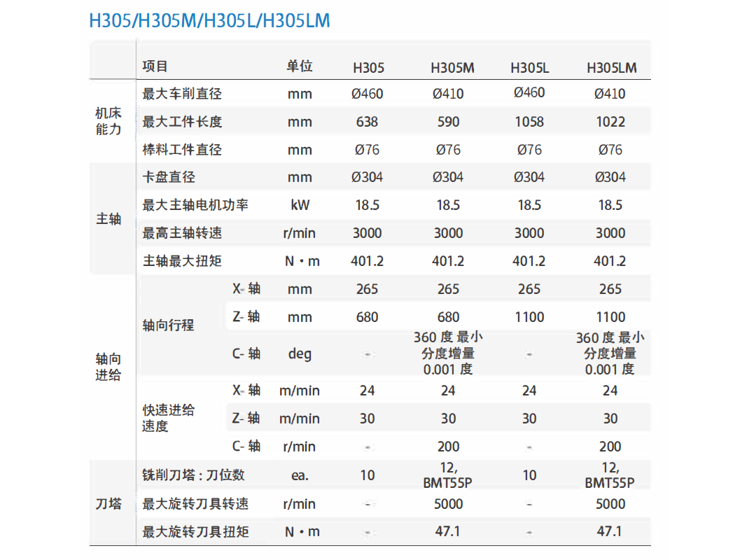Select the kW unit cell

coord(300,205)
